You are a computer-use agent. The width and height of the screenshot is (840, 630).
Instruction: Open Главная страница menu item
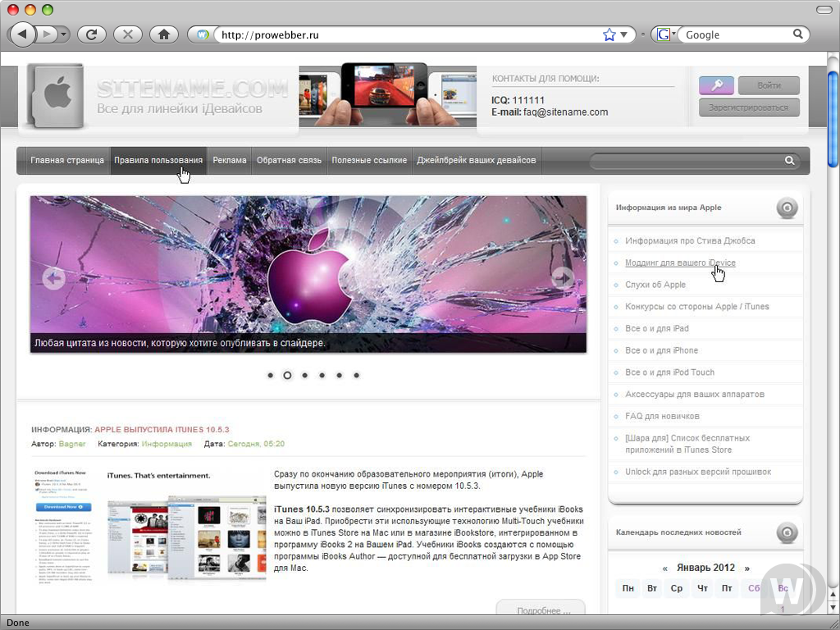point(67,160)
